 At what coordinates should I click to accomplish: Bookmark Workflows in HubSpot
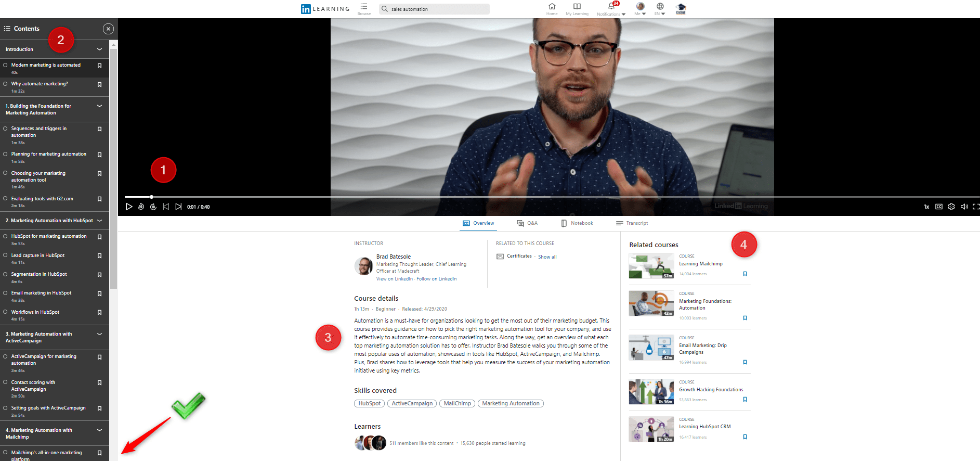(x=99, y=313)
